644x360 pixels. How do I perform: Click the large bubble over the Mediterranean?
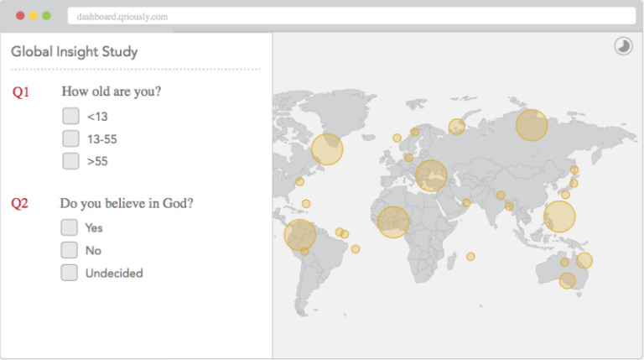pos(432,176)
